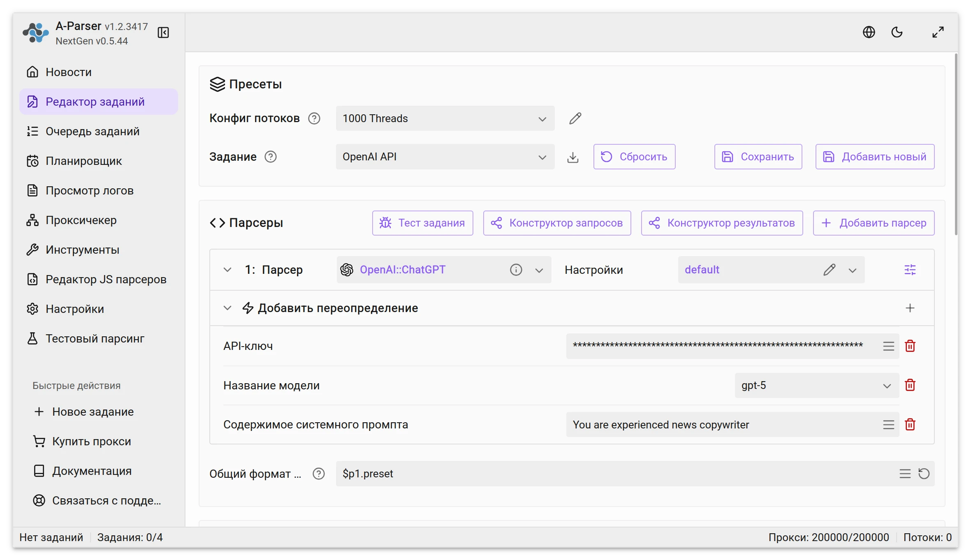Start a Новое задание quick action

pyautogui.click(x=99, y=412)
